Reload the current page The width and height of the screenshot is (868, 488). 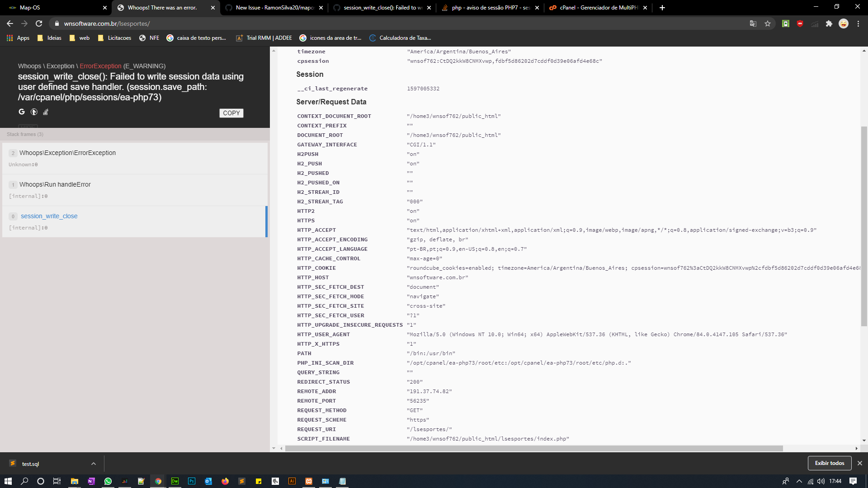click(x=39, y=23)
